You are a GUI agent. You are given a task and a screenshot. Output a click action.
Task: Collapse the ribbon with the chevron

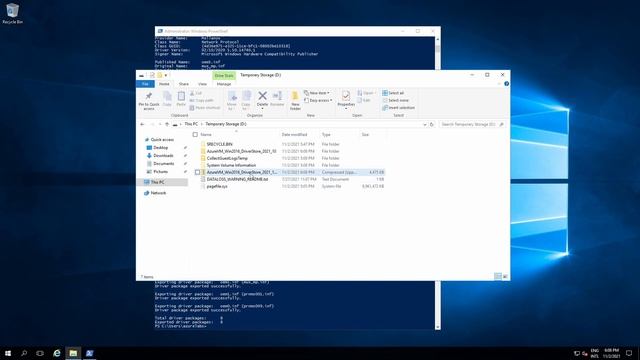pyautogui.click(x=499, y=84)
